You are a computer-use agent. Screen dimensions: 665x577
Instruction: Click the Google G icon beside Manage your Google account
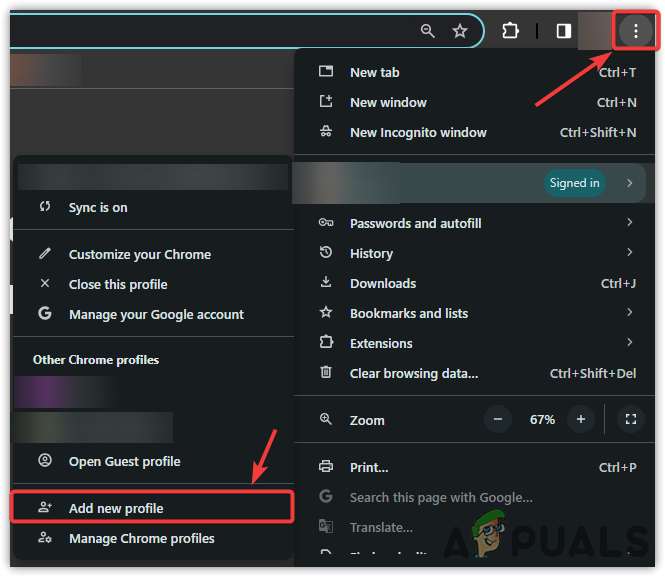(45, 313)
